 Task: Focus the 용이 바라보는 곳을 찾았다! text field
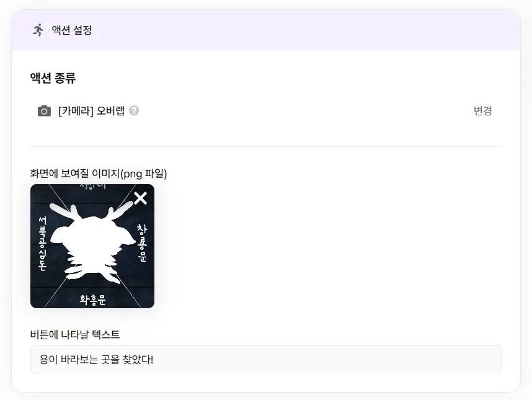point(265,359)
